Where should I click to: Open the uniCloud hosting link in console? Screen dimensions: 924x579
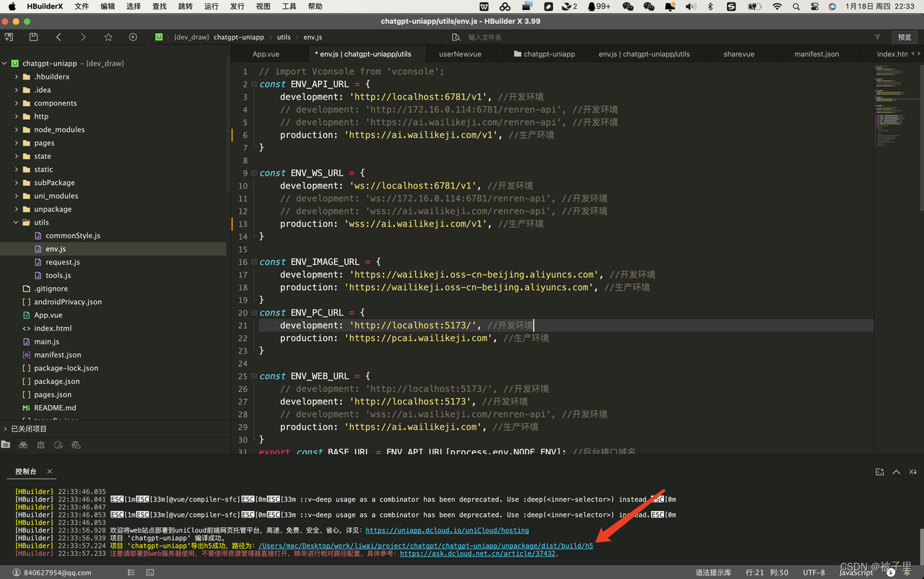click(x=447, y=531)
